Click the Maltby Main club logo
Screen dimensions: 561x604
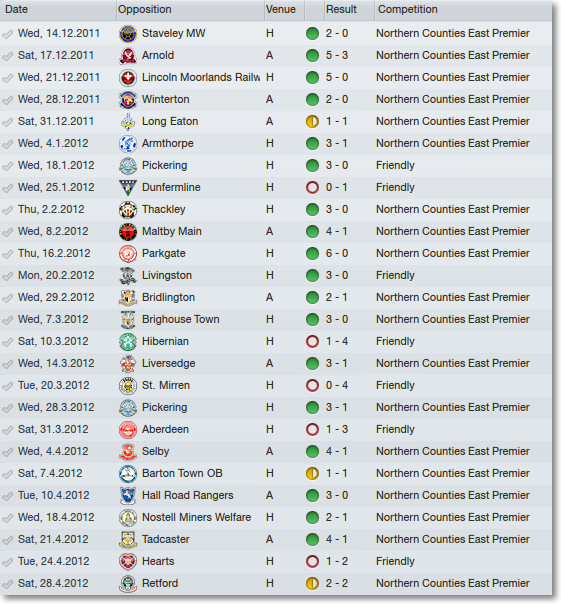[128, 232]
